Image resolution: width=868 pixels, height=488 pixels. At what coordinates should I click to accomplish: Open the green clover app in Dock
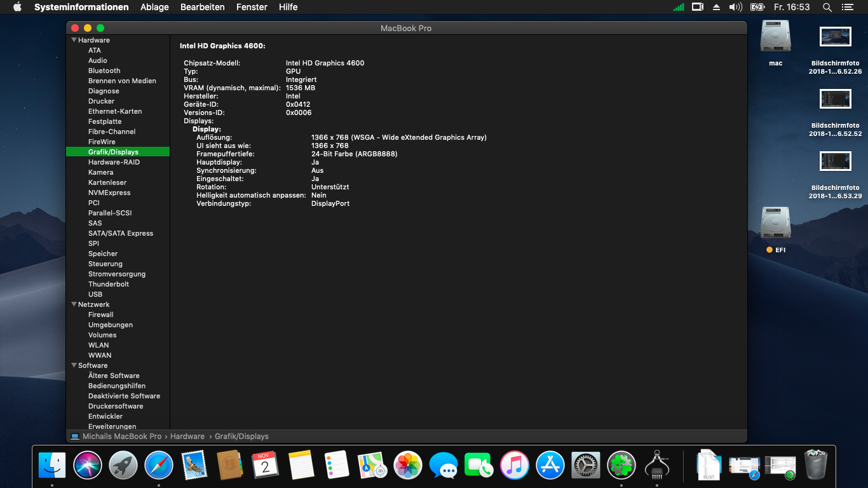point(621,465)
